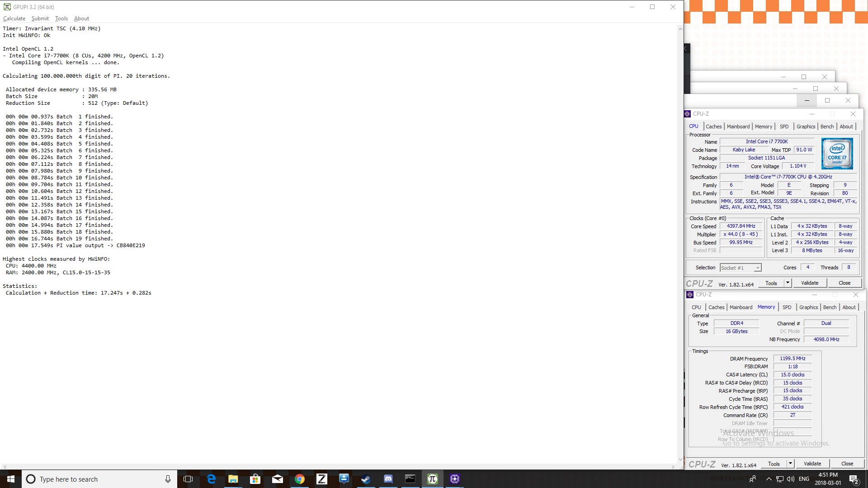Switch to Memory tab in top CPU-Z

764,127
